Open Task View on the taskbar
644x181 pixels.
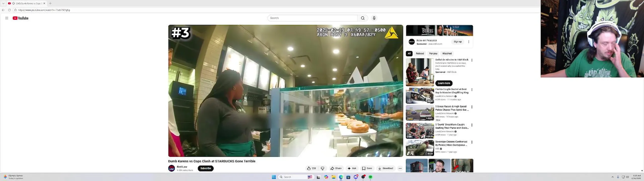(318, 177)
